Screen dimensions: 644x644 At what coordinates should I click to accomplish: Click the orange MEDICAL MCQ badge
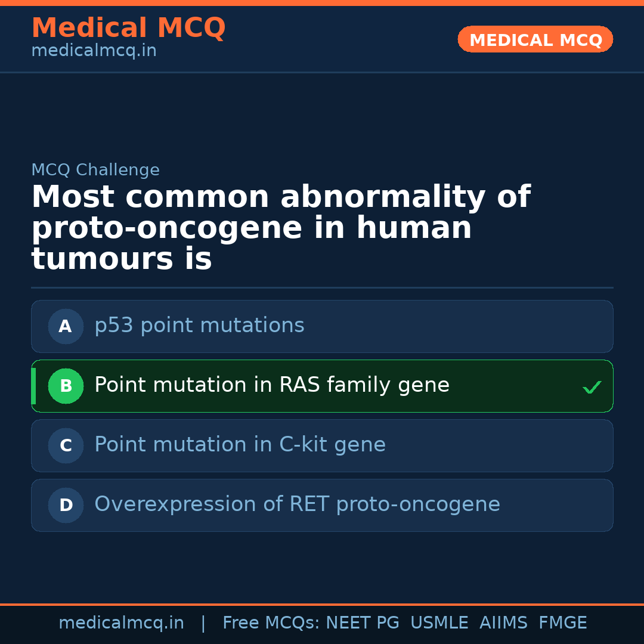[x=535, y=39]
